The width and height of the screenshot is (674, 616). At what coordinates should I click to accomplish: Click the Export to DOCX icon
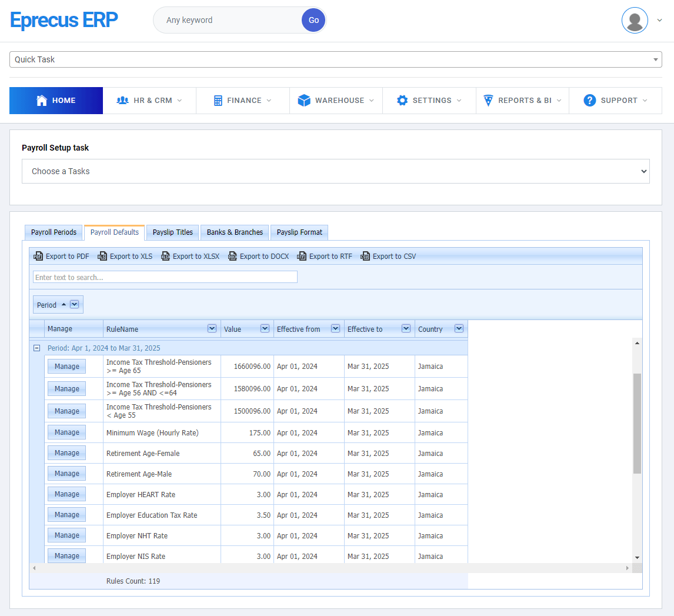coord(232,256)
